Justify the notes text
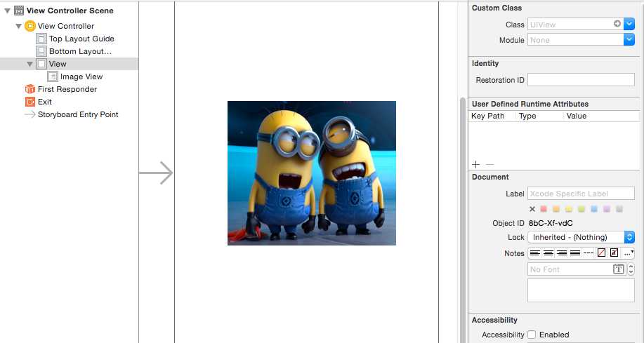The width and height of the screenshot is (644, 343). tap(575, 253)
